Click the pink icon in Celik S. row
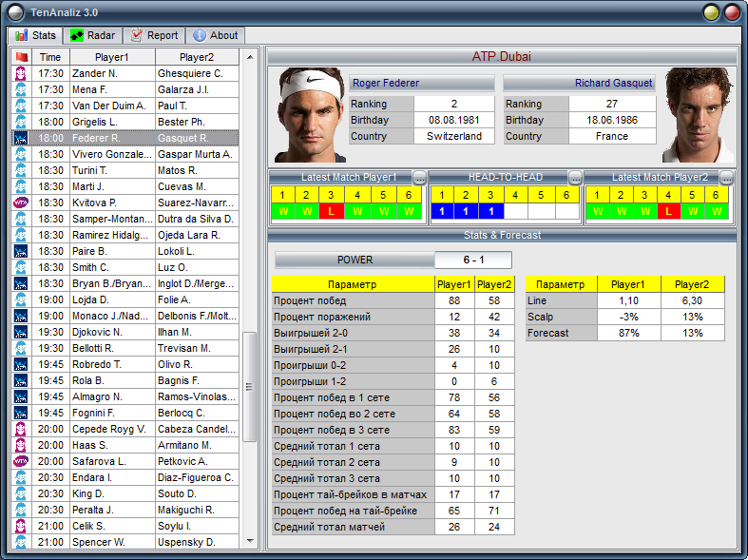 coord(21,526)
